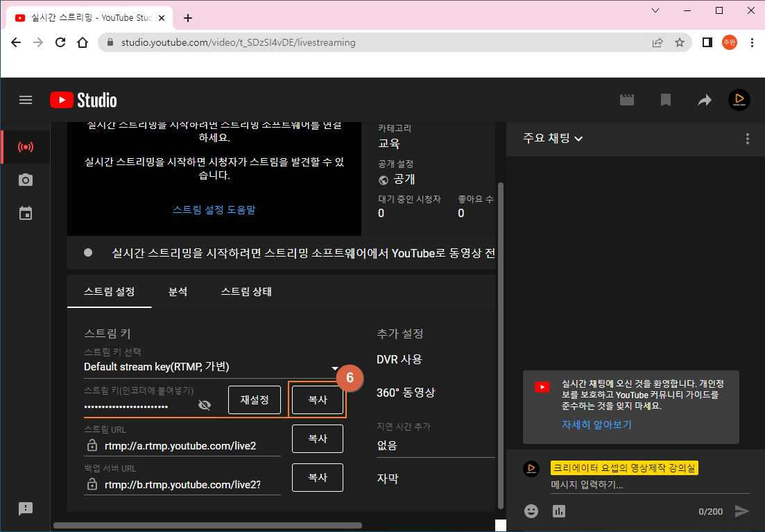Go back with browser back arrow

[16, 42]
